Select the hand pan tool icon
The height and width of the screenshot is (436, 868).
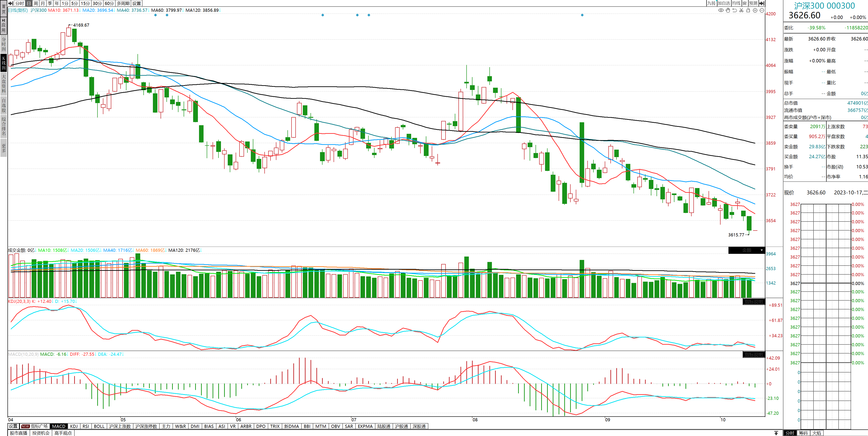(728, 10)
